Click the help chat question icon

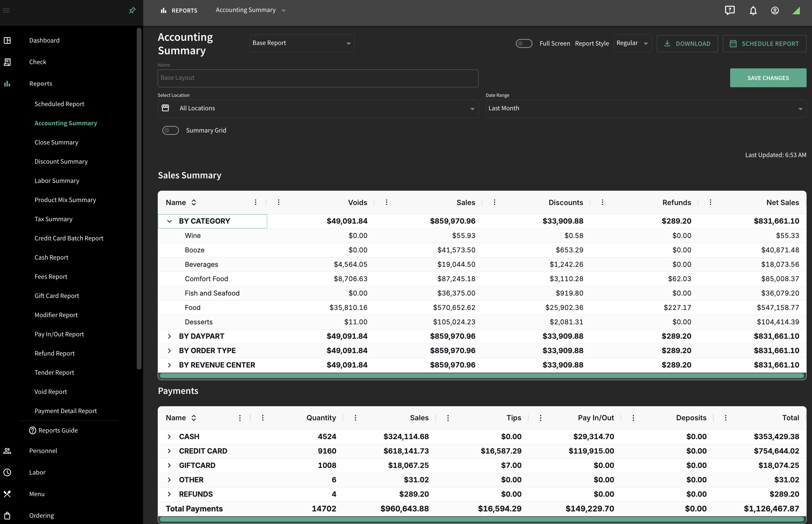pos(730,10)
